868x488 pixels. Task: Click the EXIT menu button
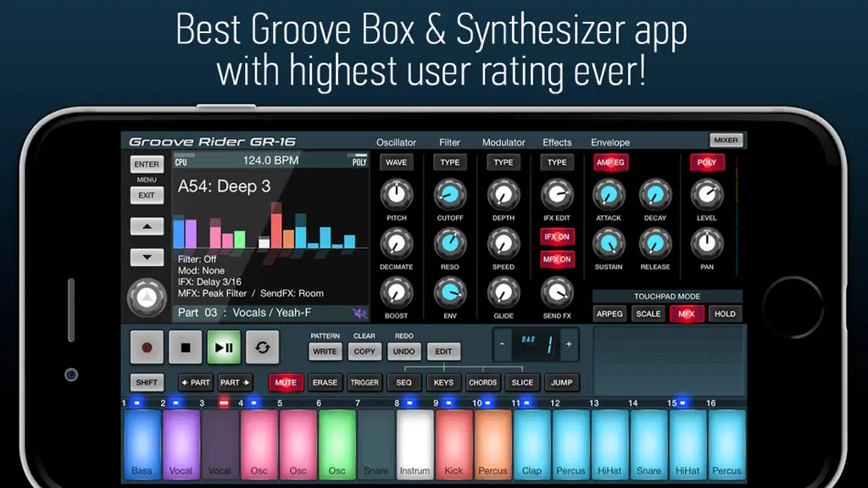[147, 196]
